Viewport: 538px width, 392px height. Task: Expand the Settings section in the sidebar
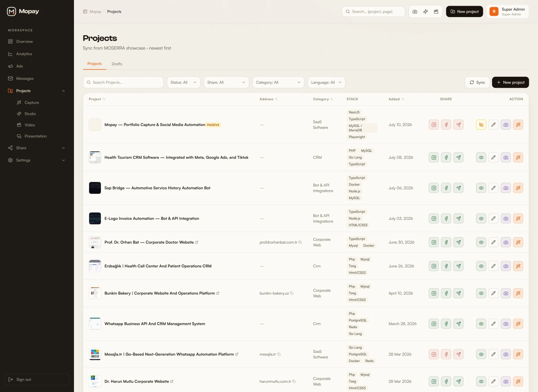click(37, 160)
